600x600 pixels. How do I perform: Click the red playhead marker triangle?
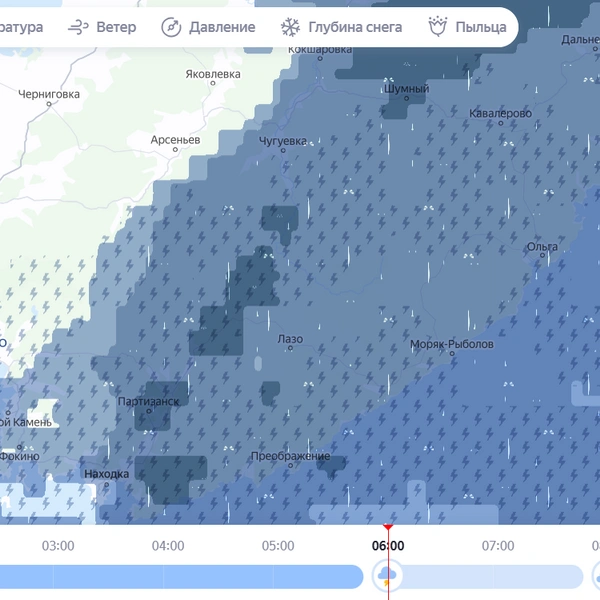pos(388,527)
